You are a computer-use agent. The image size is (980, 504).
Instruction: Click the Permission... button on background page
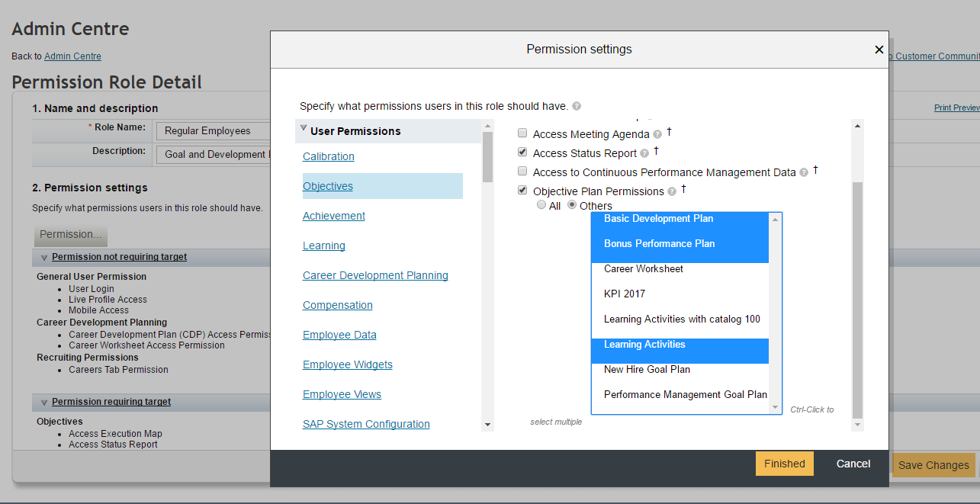pos(71,234)
